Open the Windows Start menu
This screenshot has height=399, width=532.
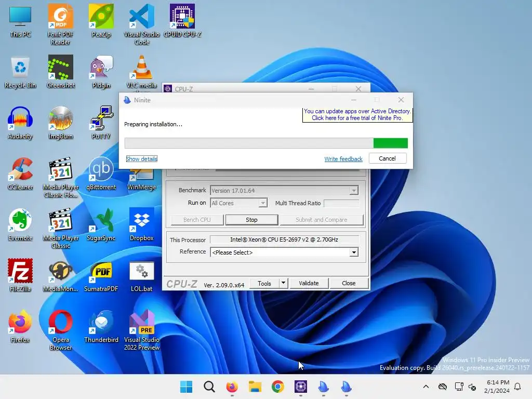coord(187,387)
